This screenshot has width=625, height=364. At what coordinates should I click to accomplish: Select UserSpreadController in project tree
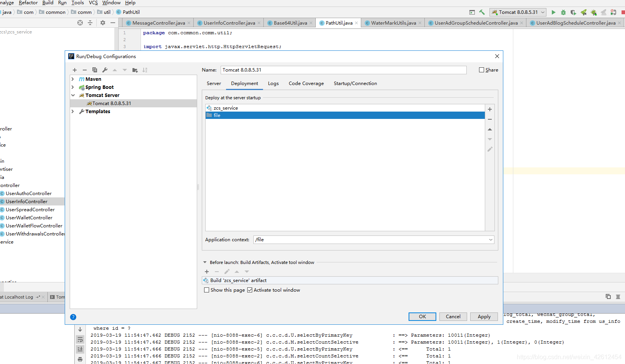[30, 210]
